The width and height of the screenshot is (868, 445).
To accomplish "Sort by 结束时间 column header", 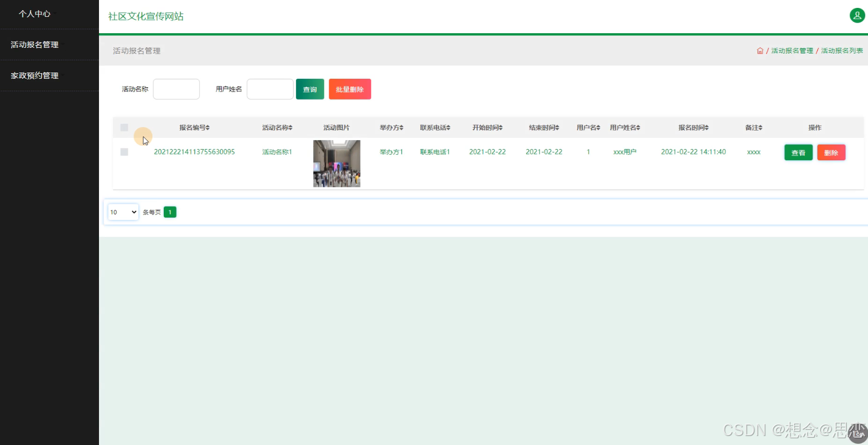I will (x=544, y=128).
